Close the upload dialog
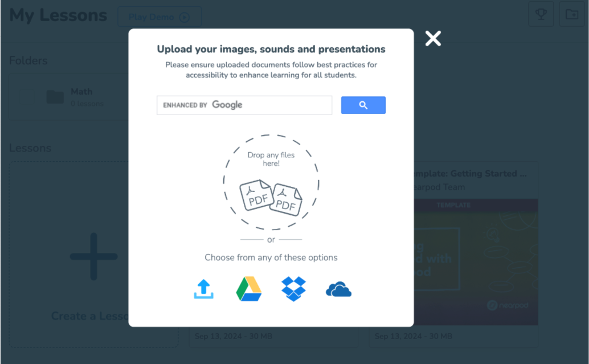 [433, 38]
